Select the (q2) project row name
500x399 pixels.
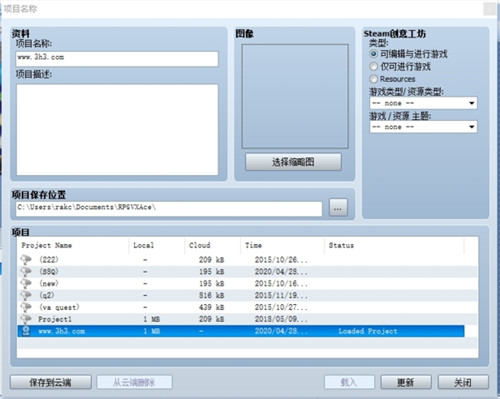tap(47, 295)
